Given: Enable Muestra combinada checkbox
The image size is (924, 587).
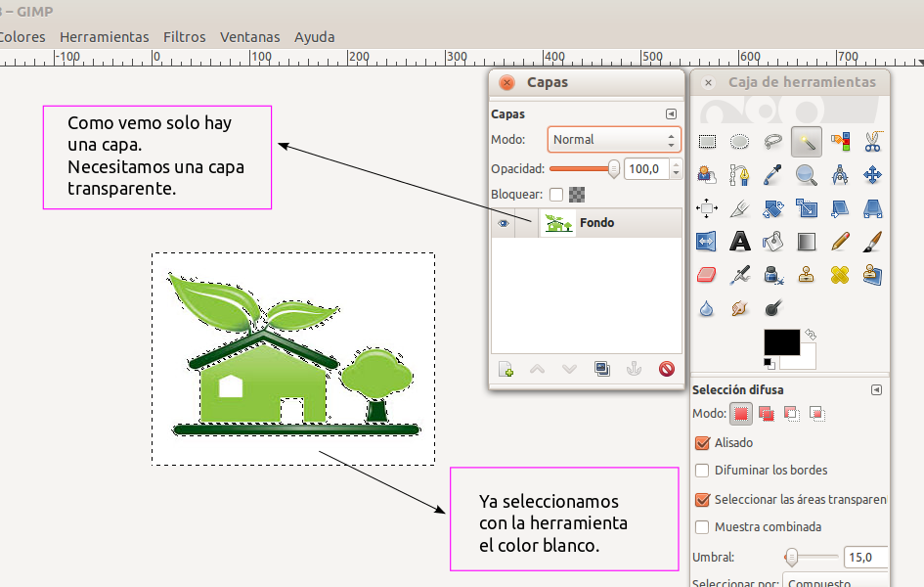Looking at the screenshot, I should tap(702, 527).
